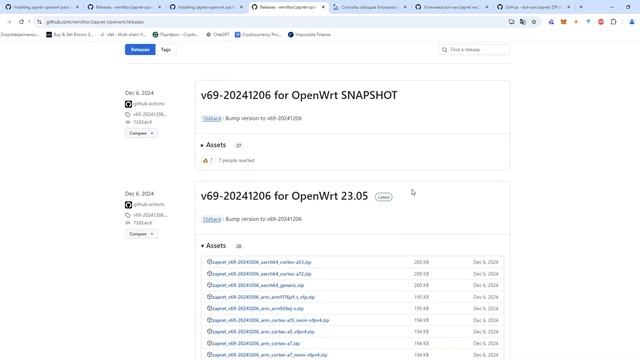Select the Tags tab button
The height and width of the screenshot is (360, 640).
(166, 50)
